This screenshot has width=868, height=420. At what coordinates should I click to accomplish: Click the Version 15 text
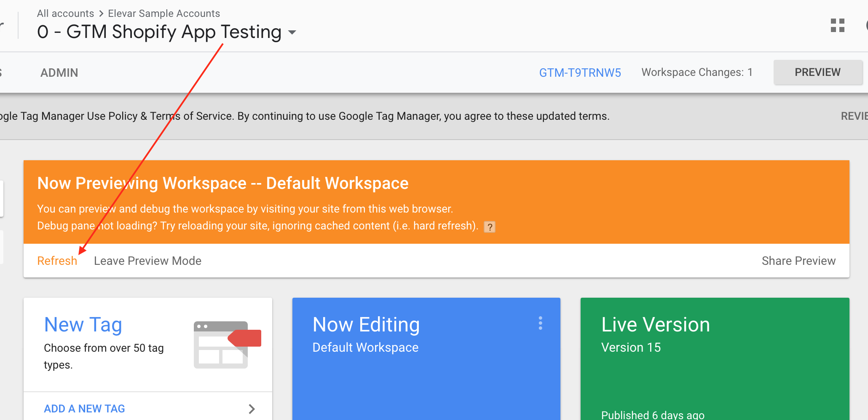tap(631, 347)
